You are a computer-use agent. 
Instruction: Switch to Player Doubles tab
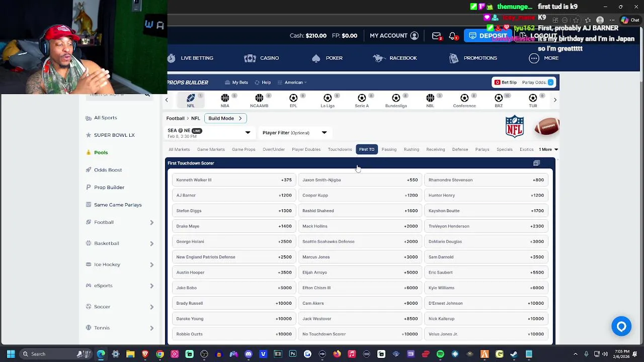(306, 149)
